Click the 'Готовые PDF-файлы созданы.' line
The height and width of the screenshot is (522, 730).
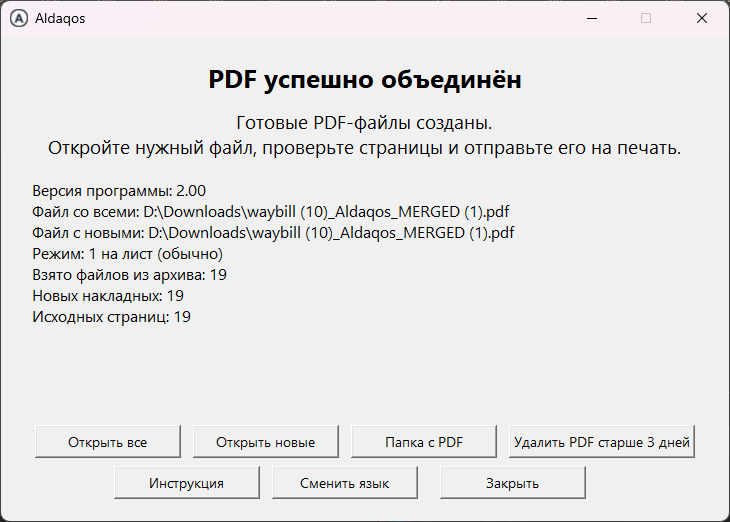(364, 123)
